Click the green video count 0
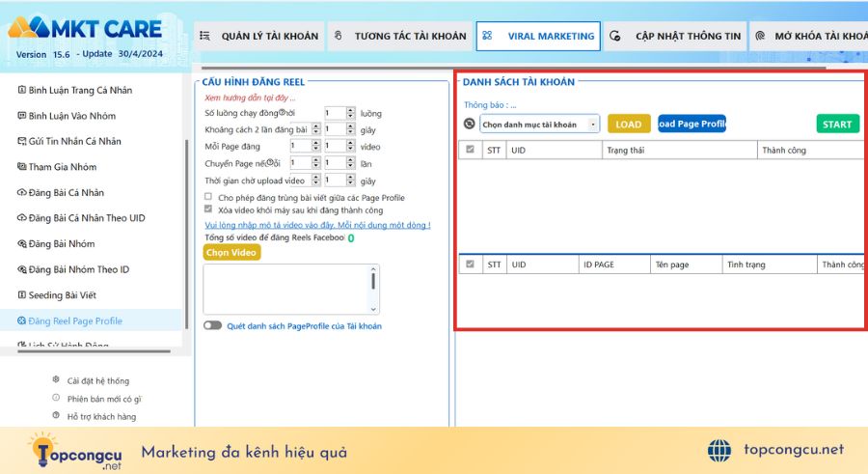 point(351,237)
